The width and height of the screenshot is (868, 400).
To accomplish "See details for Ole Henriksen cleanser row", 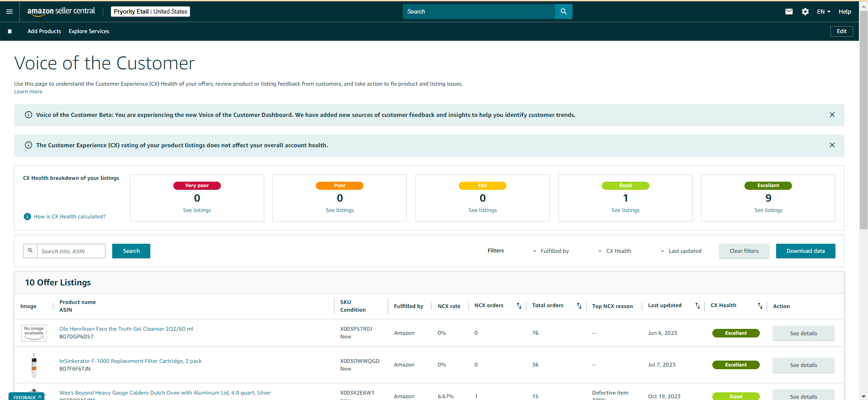I will point(803,333).
